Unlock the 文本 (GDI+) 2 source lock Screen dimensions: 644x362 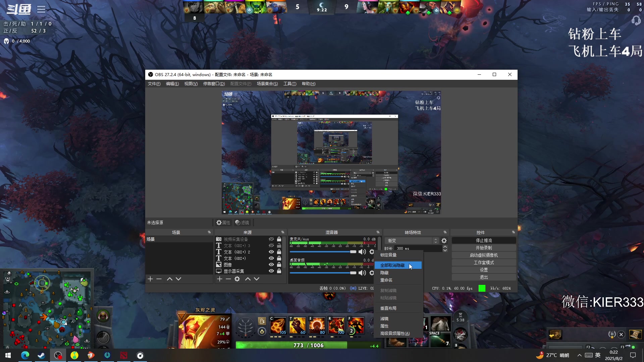click(279, 252)
